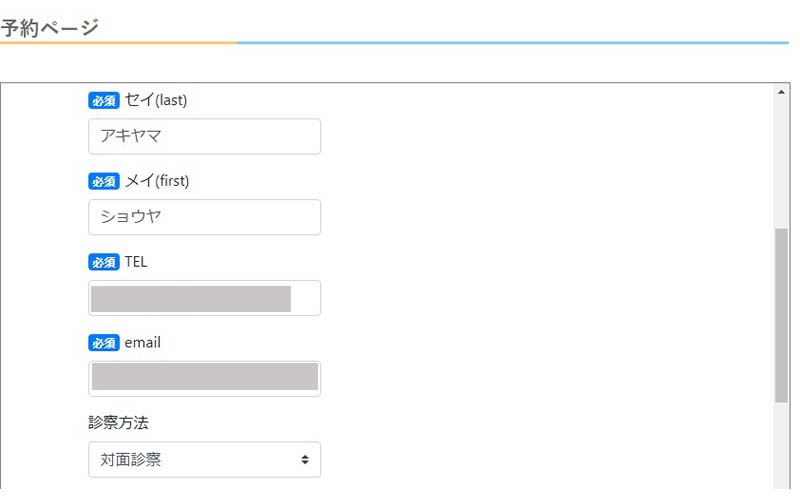The width and height of the screenshot is (800, 500).
Task: Click the scrollbar up arrow
Action: [781, 92]
